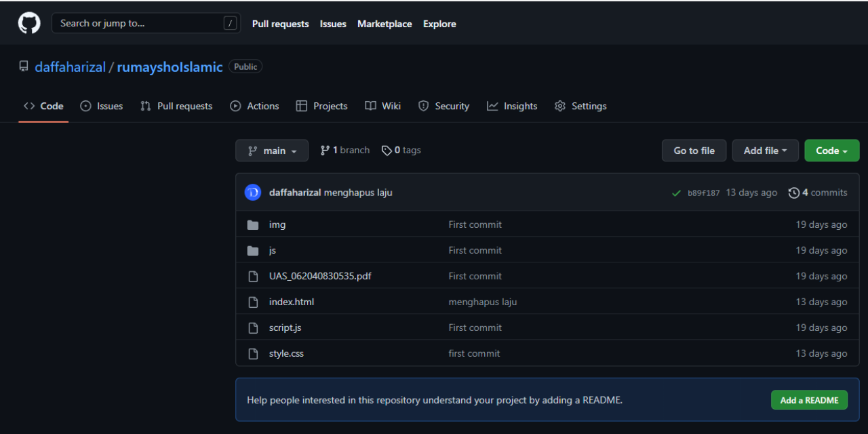Click the file icon beside index.html

coord(254,301)
